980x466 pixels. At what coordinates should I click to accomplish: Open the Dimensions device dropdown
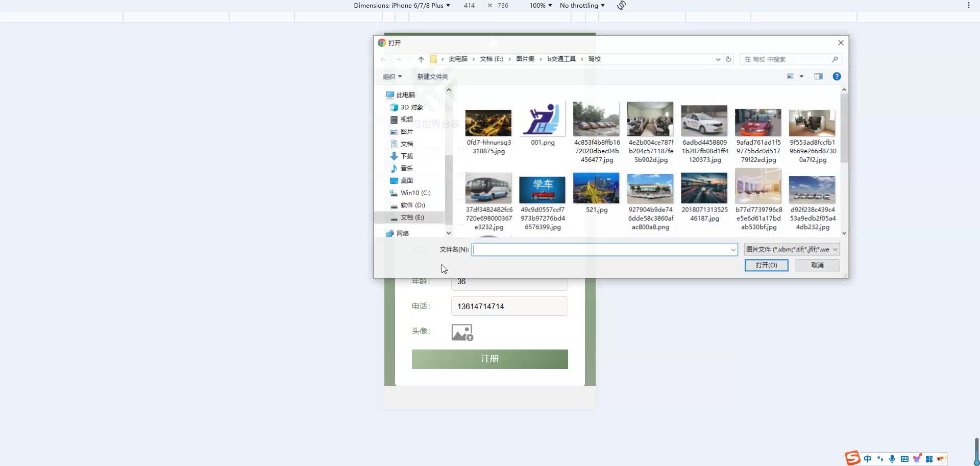[x=402, y=6]
